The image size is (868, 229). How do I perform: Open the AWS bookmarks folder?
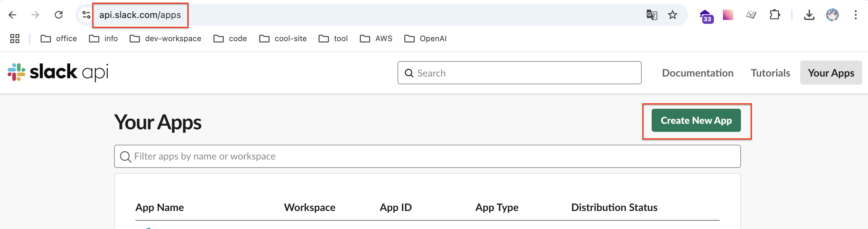point(376,39)
